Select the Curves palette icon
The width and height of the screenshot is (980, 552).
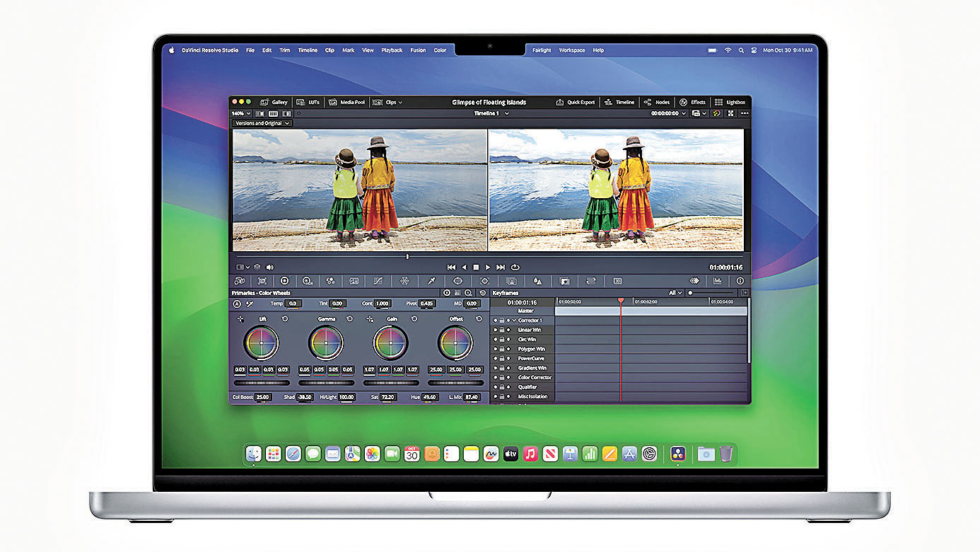tap(378, 281)
